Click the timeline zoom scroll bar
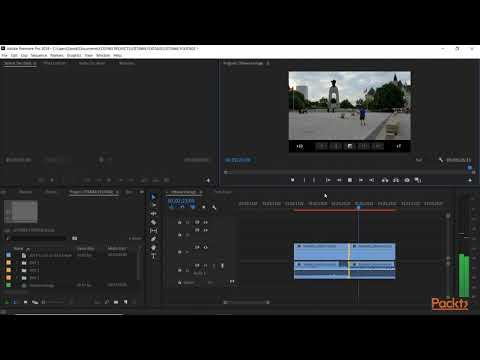Image resolution: width=480 pixels, height=360 pixels. 246,302
